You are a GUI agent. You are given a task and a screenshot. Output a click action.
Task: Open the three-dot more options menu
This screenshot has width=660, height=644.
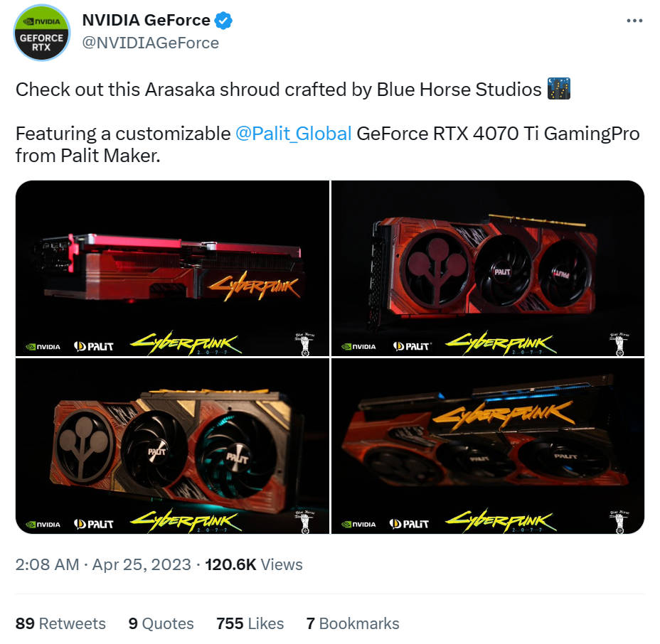pyautogui.click(x=634, y=21)
